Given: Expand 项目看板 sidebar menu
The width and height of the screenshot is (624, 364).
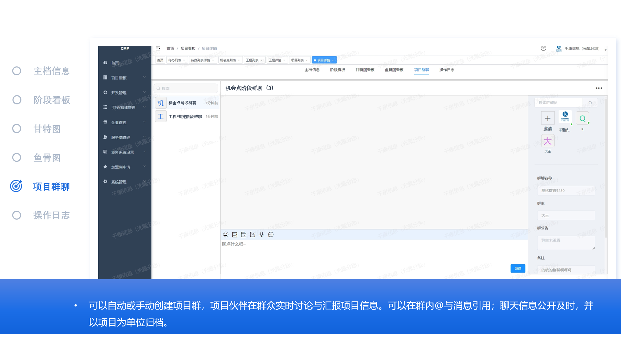Looking at the screenshot, I should [x=125, y=78].
